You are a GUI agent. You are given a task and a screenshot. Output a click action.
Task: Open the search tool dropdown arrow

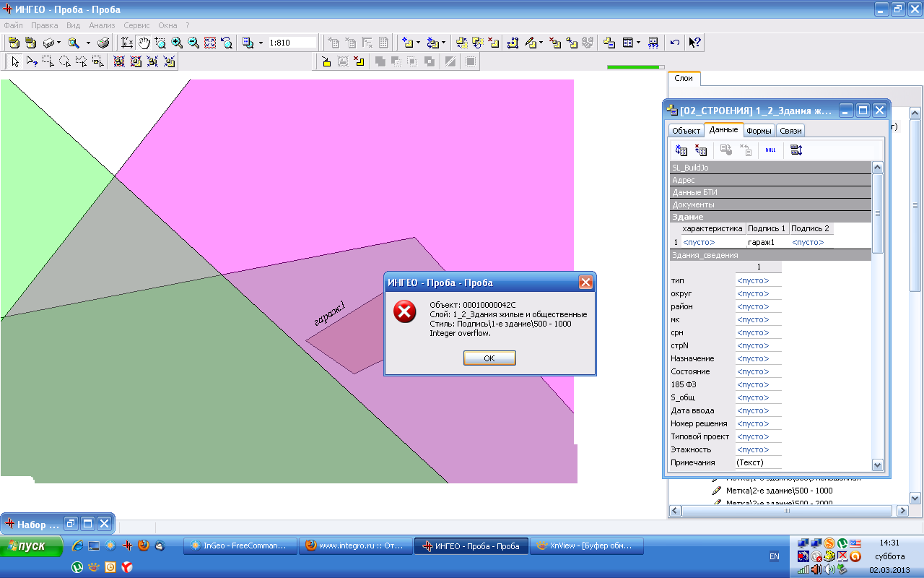click(x=88, y=43)
